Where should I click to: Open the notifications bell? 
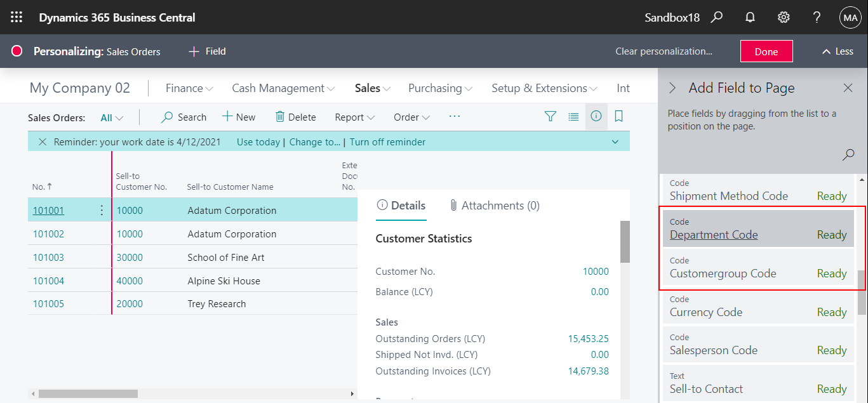pyautogui.click(x=750, y=17)
